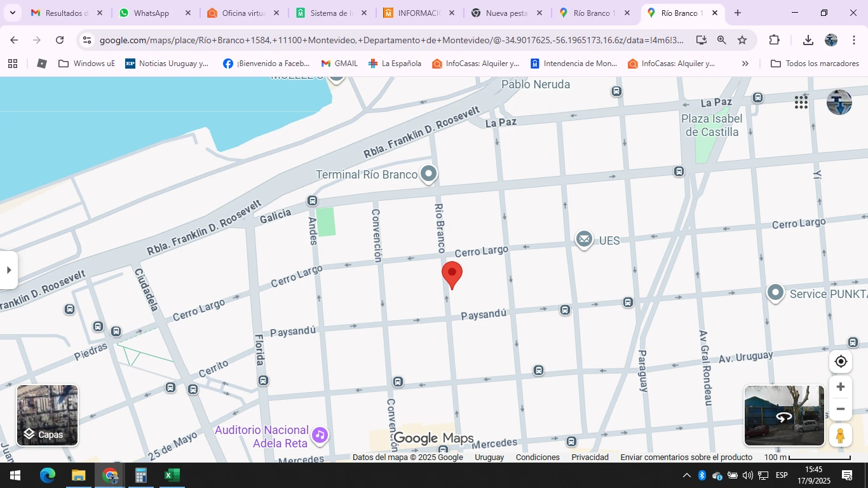Open the tab search dropdown arrow
The height and width of the screenshot is (488, 868).
coord(12,13)
